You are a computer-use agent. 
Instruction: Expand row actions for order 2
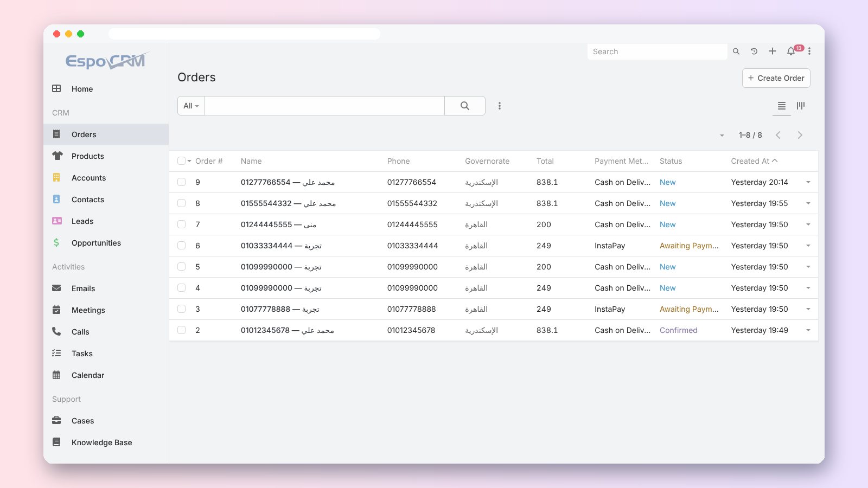tap(808, 330)
